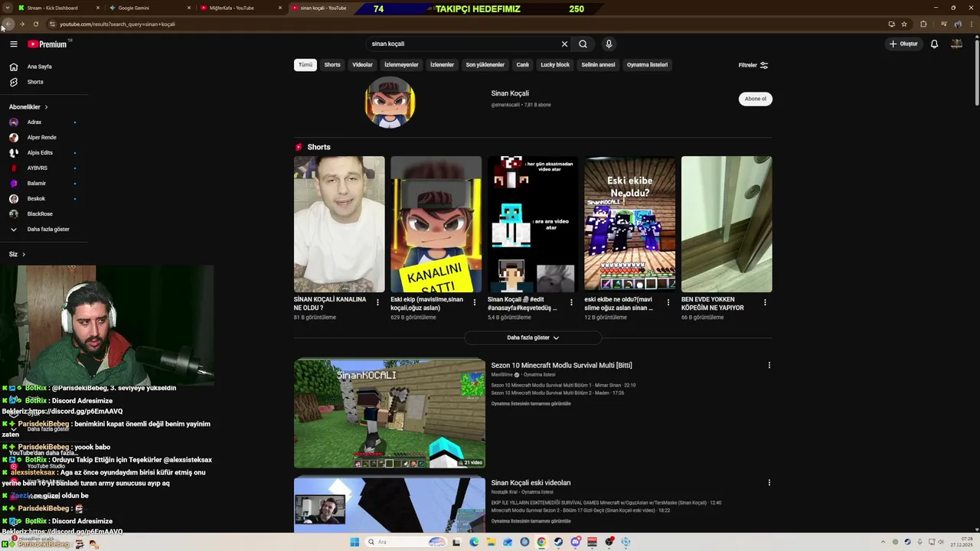Screen dimensions: 980x551
Task: Open the Sezon 10 Minecraft playlist thumbnail
Action: click(390, 413)
